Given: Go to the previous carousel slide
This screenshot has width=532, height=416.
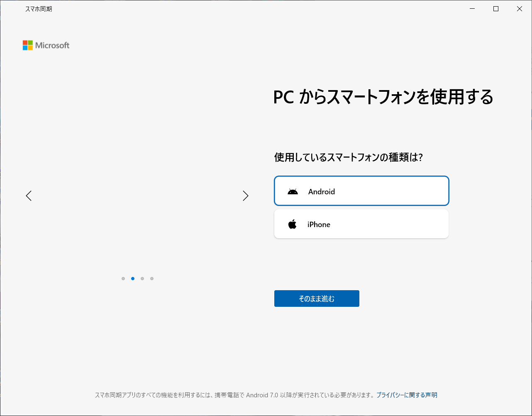Looking at the screenshot, I should pos(29,196).
